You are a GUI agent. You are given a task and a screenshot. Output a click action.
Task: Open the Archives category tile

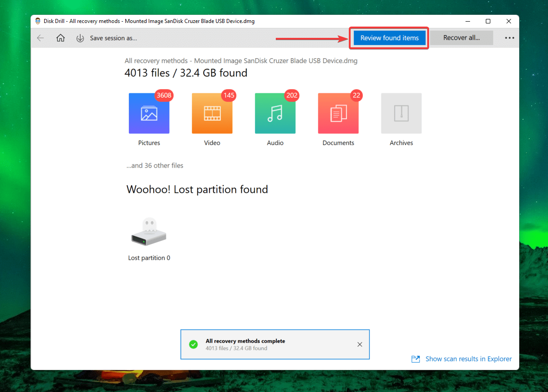[402, 114]
